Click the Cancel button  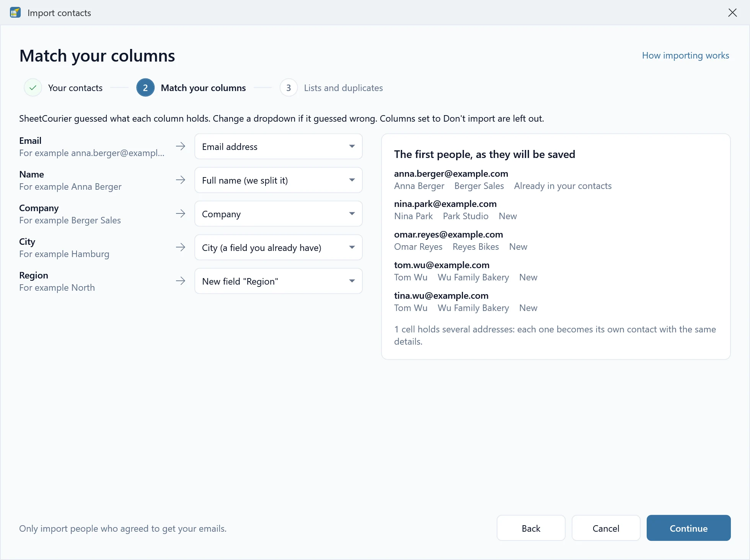pos(606,528)
